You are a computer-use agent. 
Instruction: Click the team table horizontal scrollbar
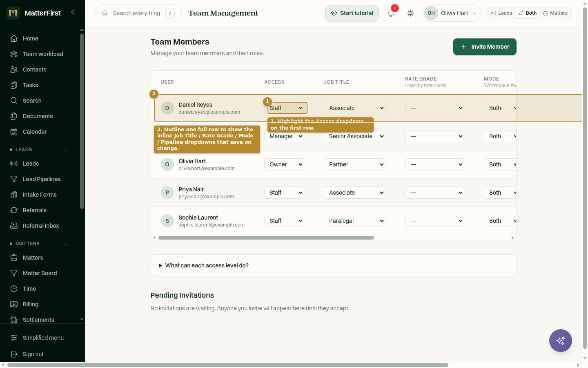point(266,238)
